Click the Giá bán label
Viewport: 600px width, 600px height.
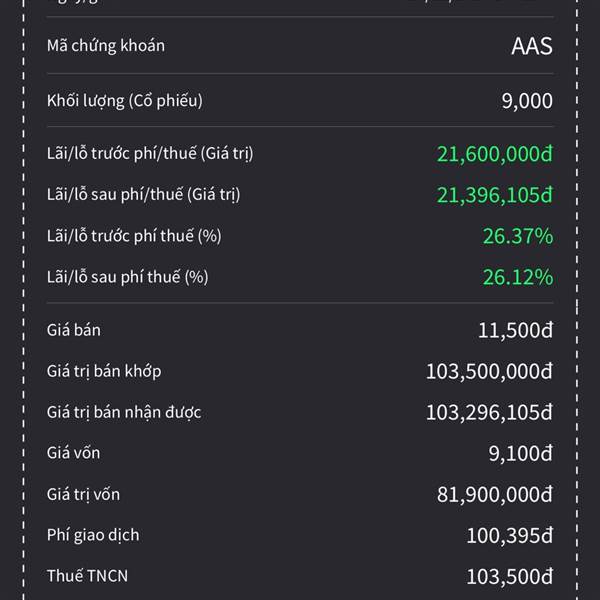[x=74, y=330]
